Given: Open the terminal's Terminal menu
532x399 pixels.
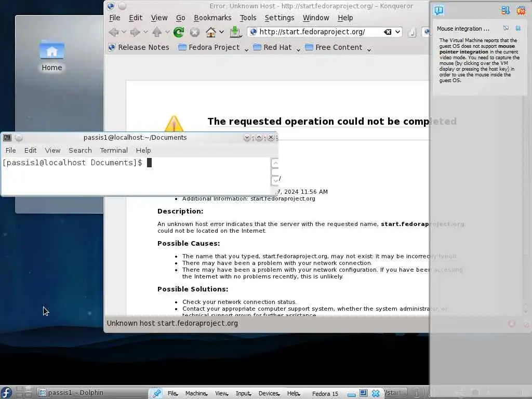Looking at the screenshot, I should (114, 150).
